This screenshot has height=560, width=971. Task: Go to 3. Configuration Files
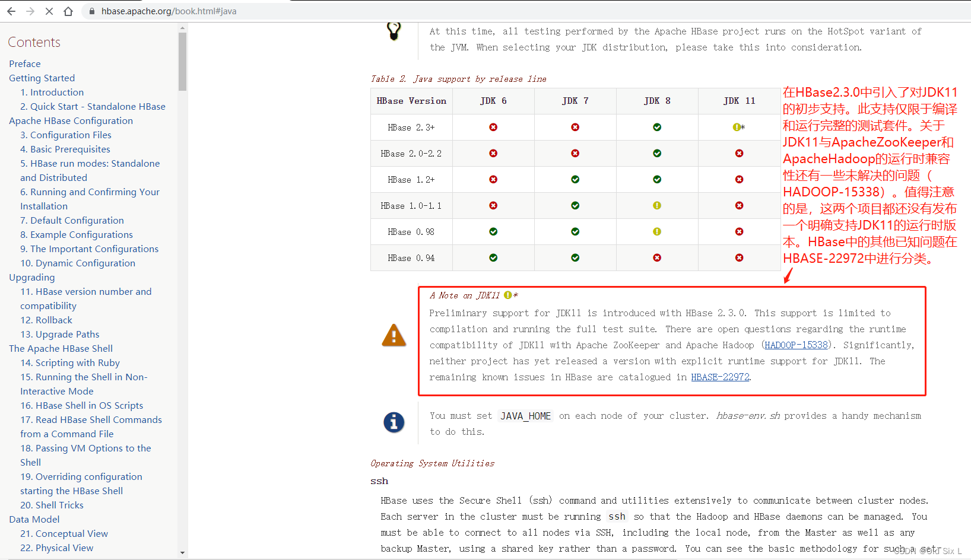pyautogui.click(x=66, y=135)
